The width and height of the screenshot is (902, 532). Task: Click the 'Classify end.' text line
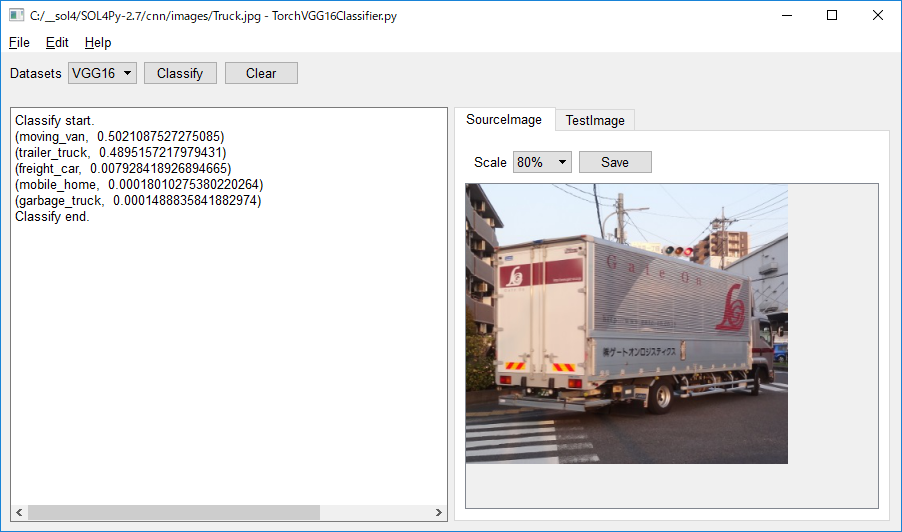click(x=52, y=217)
